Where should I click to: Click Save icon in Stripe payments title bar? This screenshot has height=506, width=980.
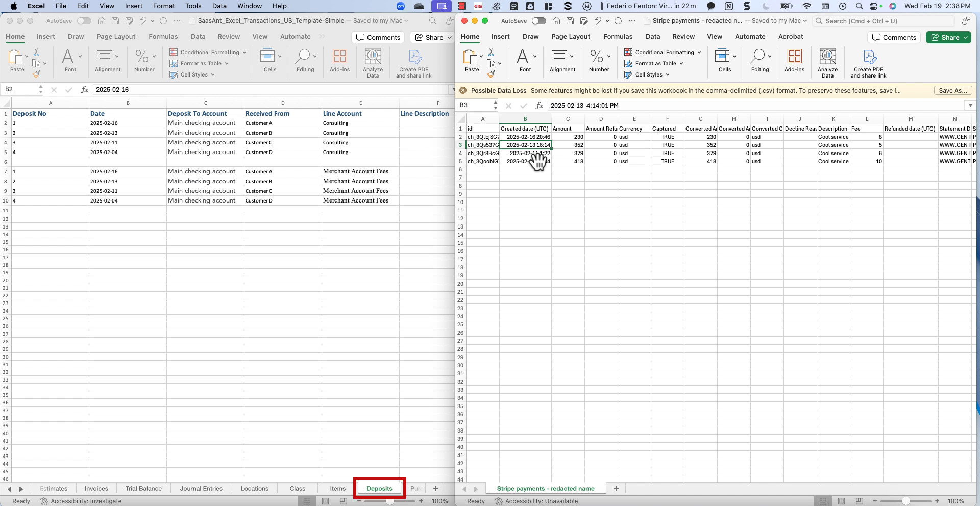pos(570,21)
